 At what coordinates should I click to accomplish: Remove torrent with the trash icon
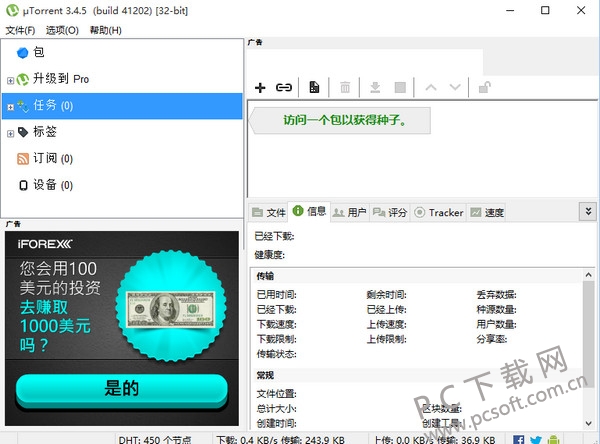[345, 87]
